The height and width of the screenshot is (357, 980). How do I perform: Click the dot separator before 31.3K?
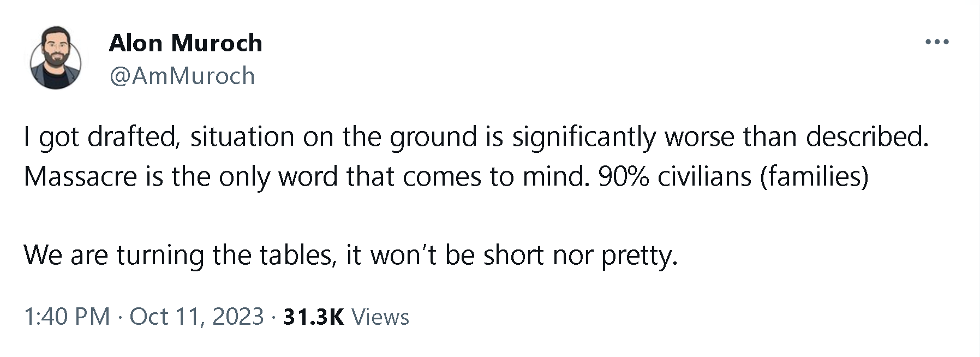tap(273, 317)
